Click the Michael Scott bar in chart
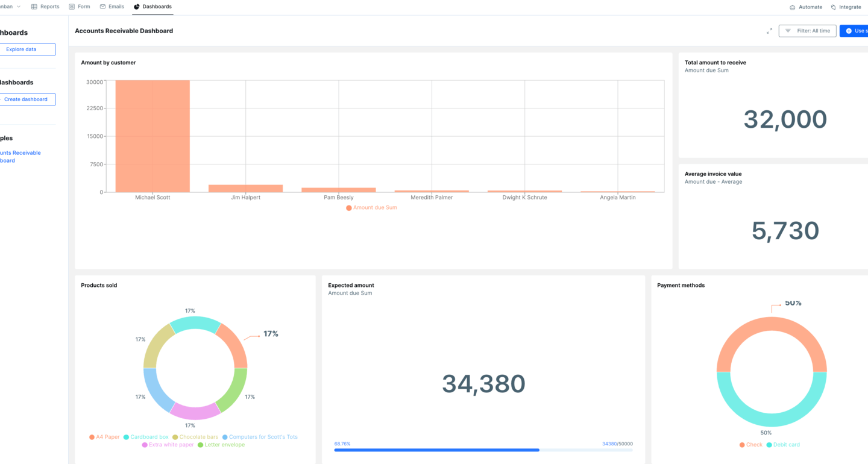Image resolution: width=868 pixels, height=464 pixels. 153,136
